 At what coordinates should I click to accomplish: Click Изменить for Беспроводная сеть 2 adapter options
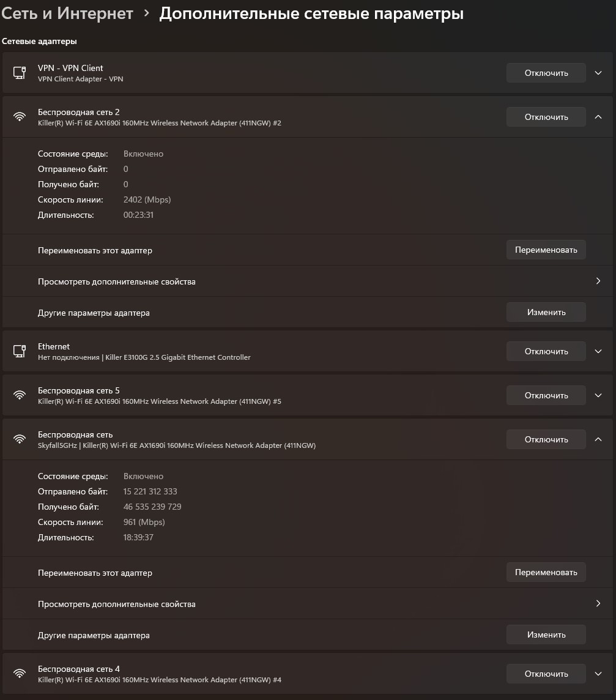pos(546,312)
